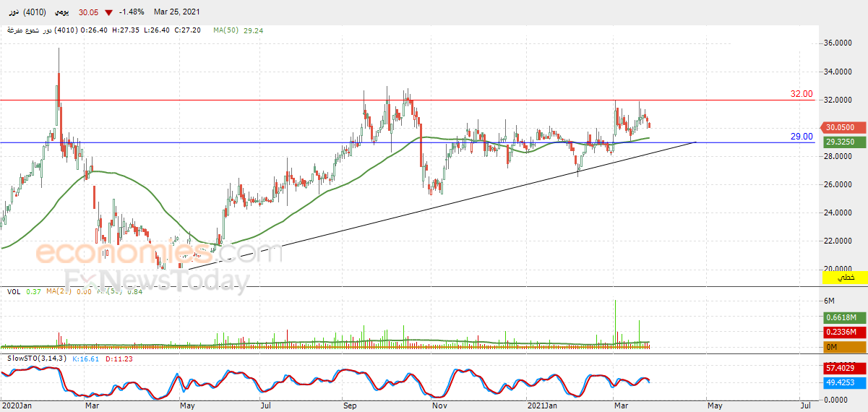Image resolution: width=868 pixels, height=412 pixels.
Task: Click the '34.0000' price axis label
Action: point(838,72)
